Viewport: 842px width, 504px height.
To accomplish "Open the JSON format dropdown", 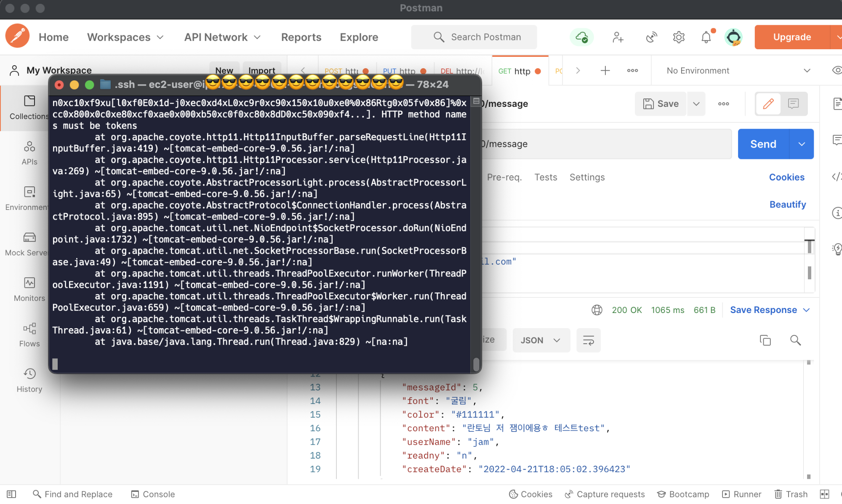I will 541,340.
